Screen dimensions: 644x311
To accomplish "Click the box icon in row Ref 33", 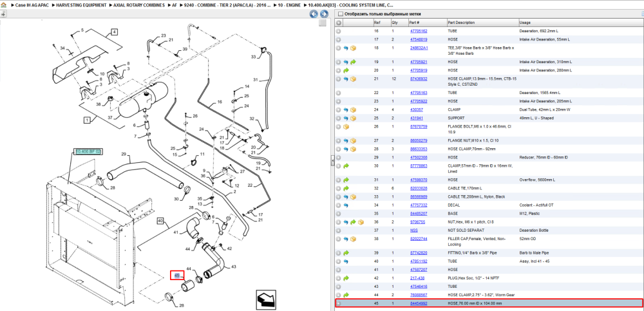I will coord(353,197).
